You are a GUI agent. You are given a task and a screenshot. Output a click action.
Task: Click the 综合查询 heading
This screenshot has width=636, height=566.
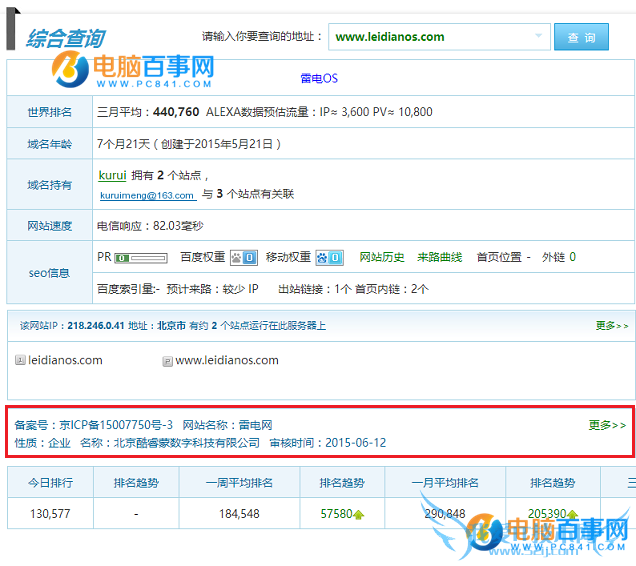click(66, 39)
